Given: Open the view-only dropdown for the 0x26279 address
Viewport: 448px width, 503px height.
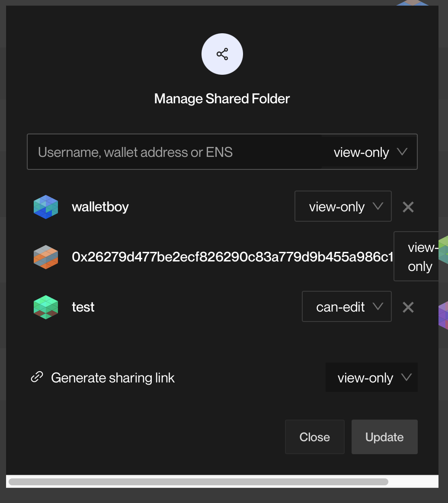Looking at the screenshot, I should (x=421, y=256).
